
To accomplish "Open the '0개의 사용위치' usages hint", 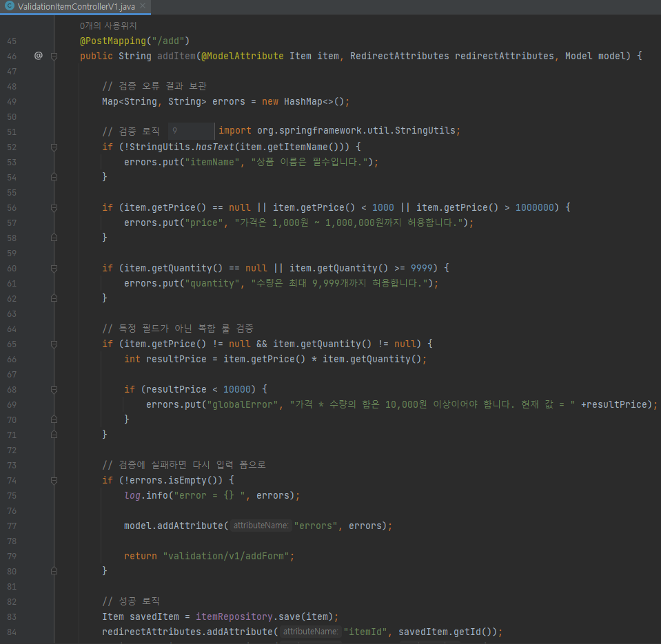I will [x=108, y=25].
